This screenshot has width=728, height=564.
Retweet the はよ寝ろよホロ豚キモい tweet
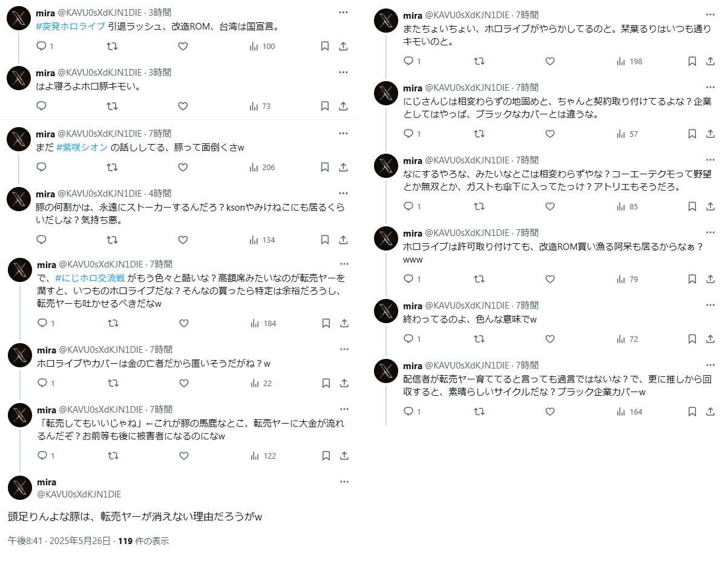[x=112, y=106]
